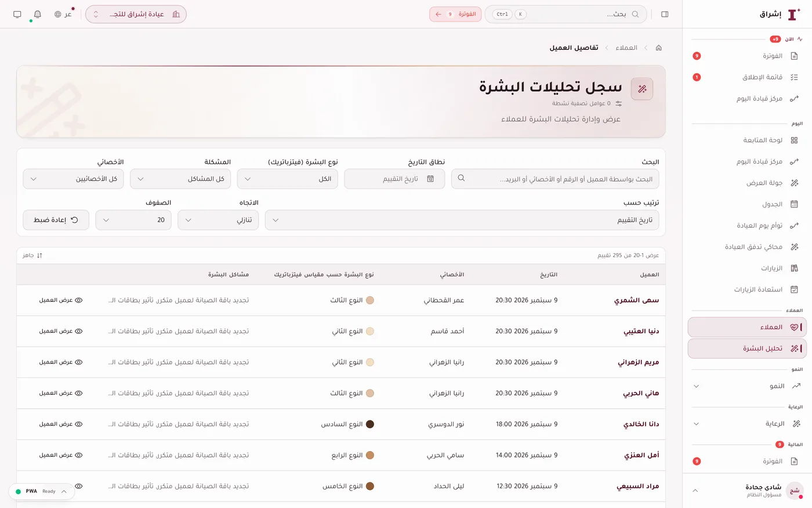Click the home breadcrumb icon
The image size is (812, 508).
(x=659, y=48)
